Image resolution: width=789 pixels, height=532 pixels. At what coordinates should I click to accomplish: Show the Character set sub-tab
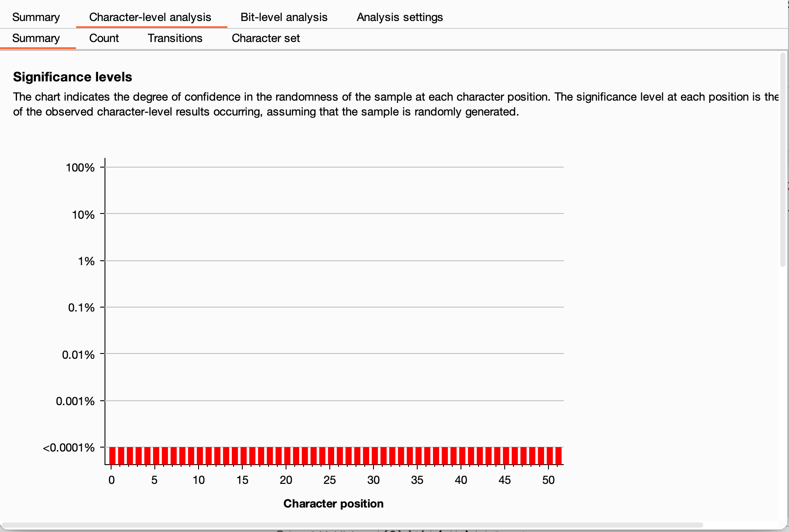[265, 38]
